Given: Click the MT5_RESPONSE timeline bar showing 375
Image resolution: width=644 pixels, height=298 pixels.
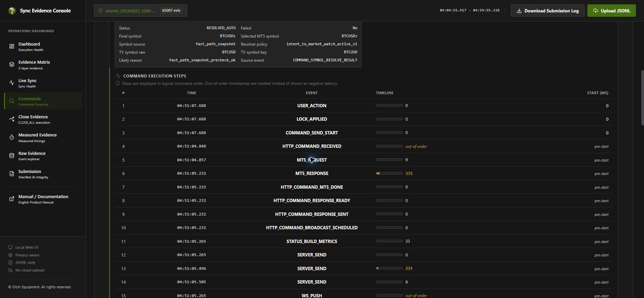Looking at the screenshot, I should click(389, 173).
